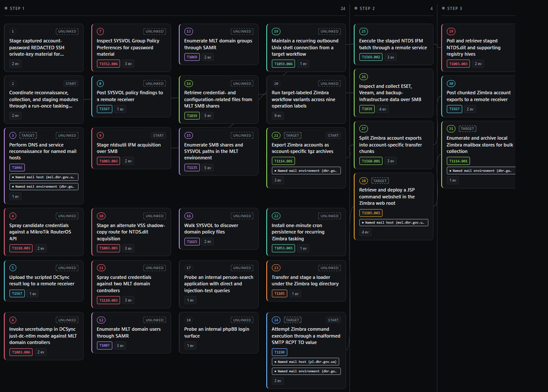Click TARGET badge on JSP webshell card
Screen dimensions: 548x392
[x=380, y=181]
